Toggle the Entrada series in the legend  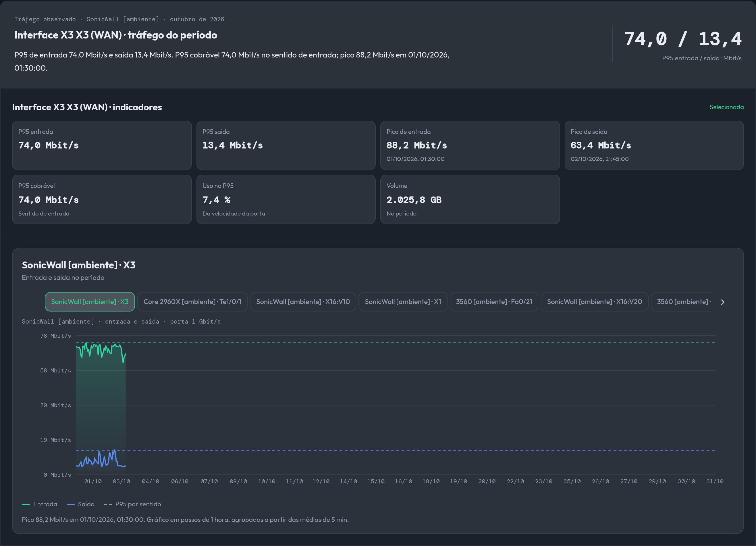(x=40, y=504)
